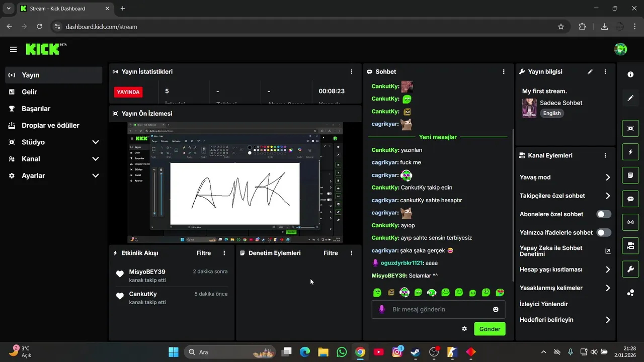Pick the heart-eyes emote in quick row

[500, 292]
